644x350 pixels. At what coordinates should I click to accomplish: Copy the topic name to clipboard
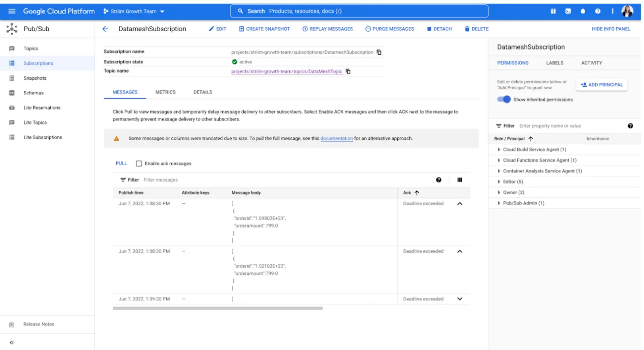coord(348,71)
